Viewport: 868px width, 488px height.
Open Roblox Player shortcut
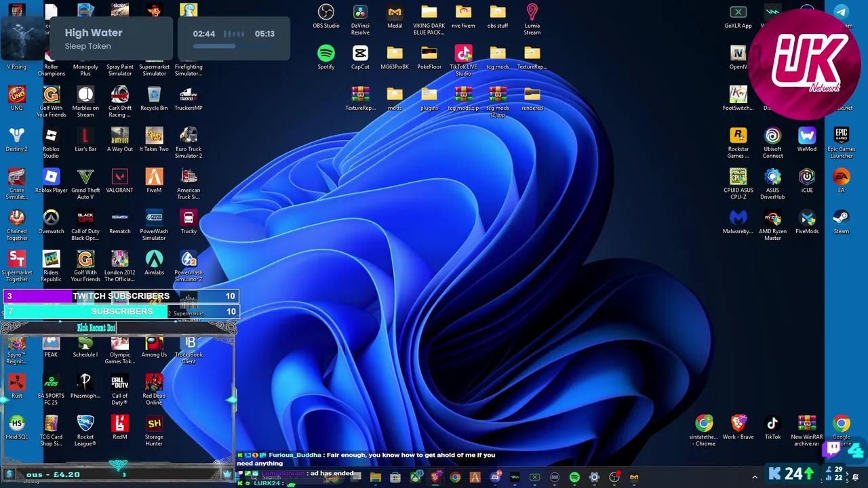coord(51,181)
